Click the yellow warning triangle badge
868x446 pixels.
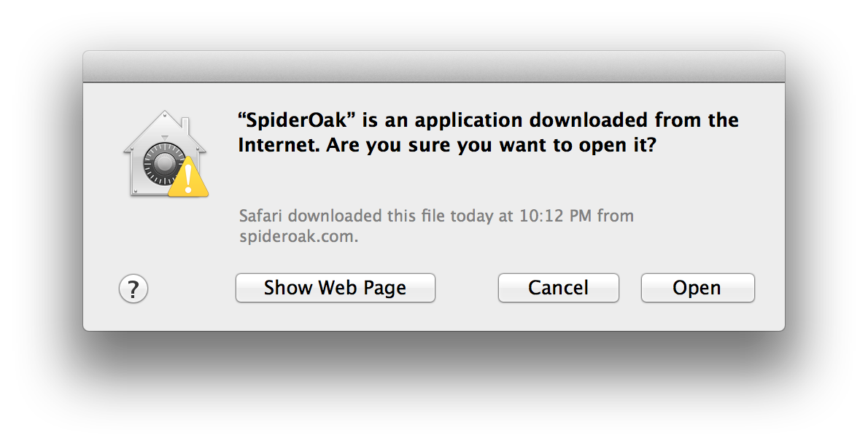click(188, 177)
